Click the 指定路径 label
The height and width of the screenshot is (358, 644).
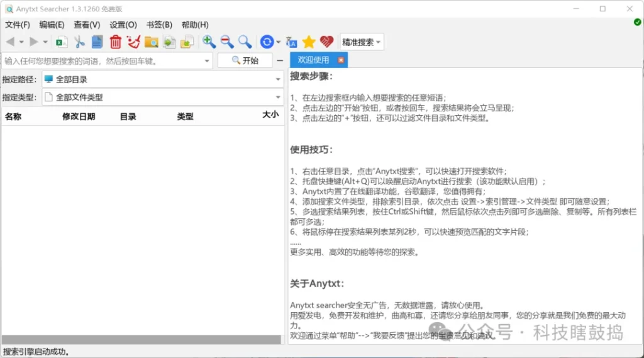[19, 80]
